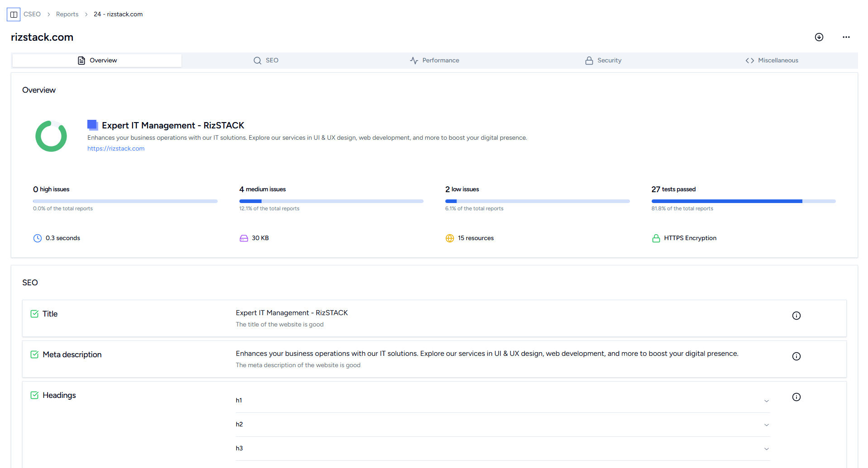The image size is (868, 468).
Task: Click '6.1% of the total reports' text
Action: [474, 209]
